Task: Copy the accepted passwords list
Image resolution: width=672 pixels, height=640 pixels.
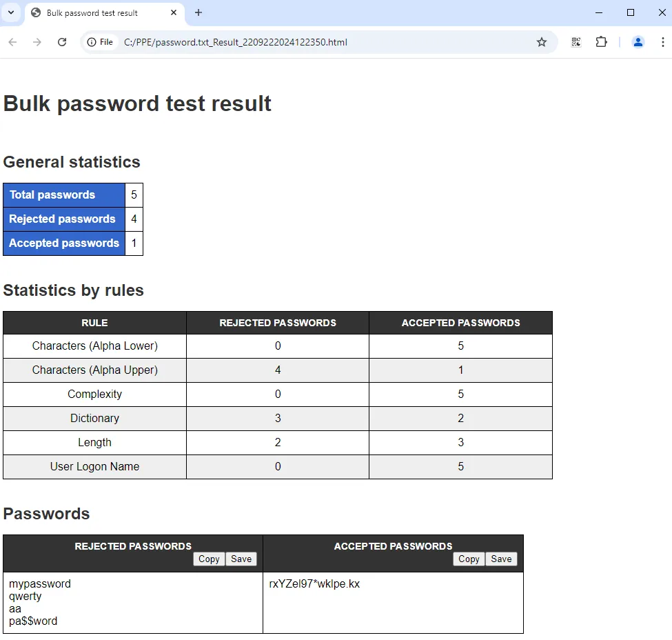Action: click(x=469, y=559)
